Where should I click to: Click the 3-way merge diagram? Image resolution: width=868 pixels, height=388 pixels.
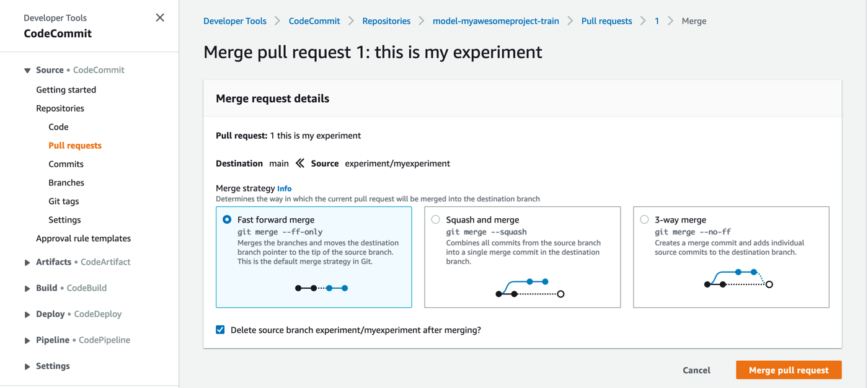(738, 279)
